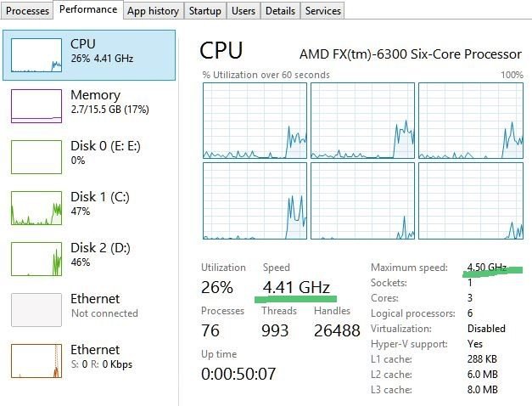This screenshot has height=406, width=532.
Task: Select the CPU mini graph thumbnail
Action: [x=36, y=54]
